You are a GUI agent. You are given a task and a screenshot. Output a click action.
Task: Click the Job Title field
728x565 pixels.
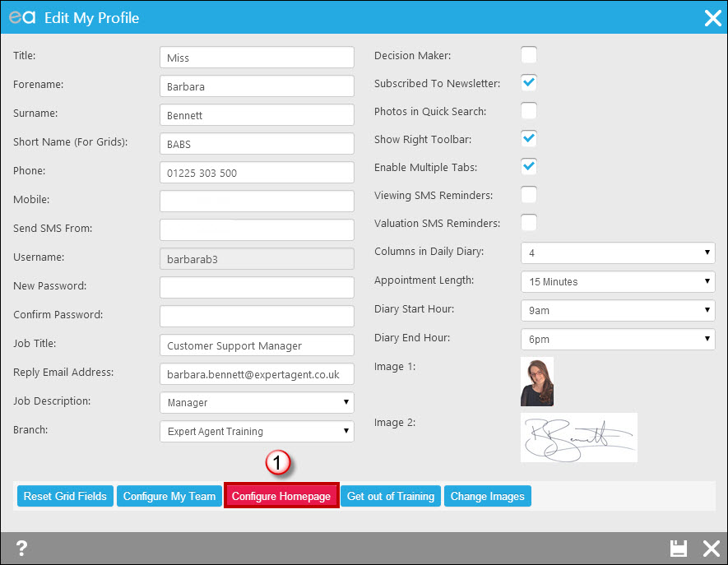(257, 345)
